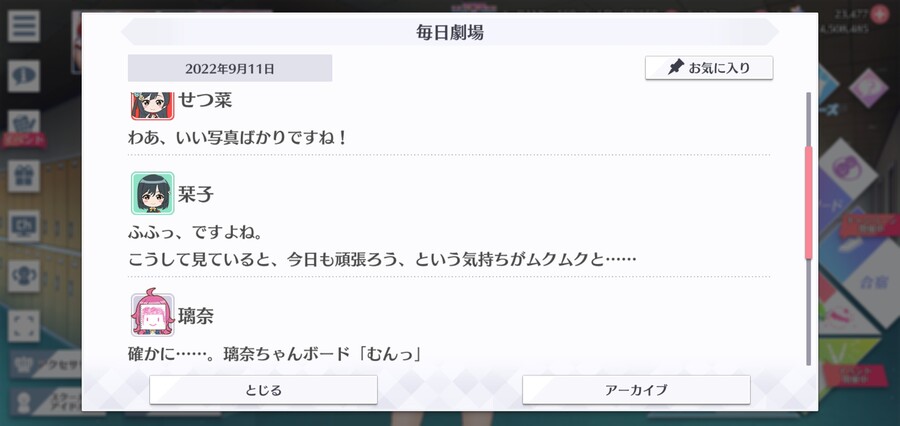900x426 pixels.
Task: Click Shioriko's chibi avatar icon
Action: [x=152, y=193]
